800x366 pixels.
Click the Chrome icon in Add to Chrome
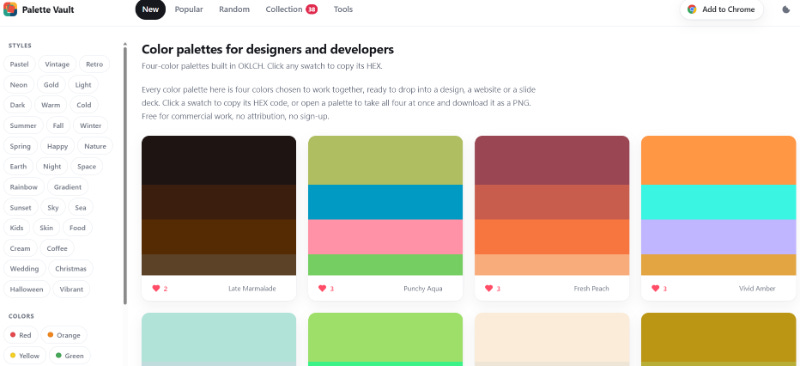click(x=692, y=9)
